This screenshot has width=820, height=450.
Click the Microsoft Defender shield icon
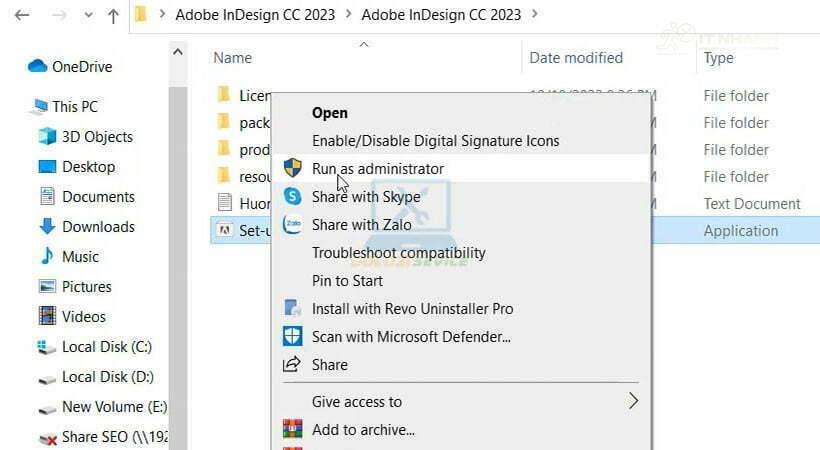[x=292, y=337]
